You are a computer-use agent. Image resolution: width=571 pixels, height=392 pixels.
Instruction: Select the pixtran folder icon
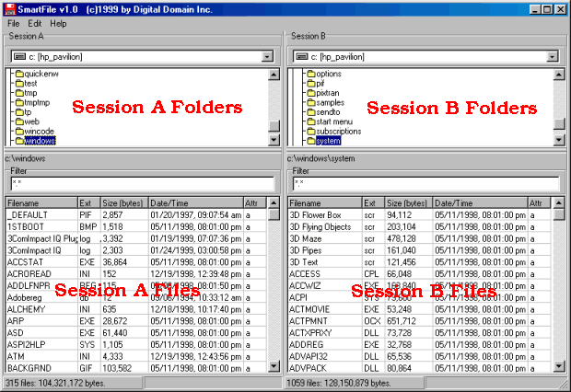click(311, 93)
